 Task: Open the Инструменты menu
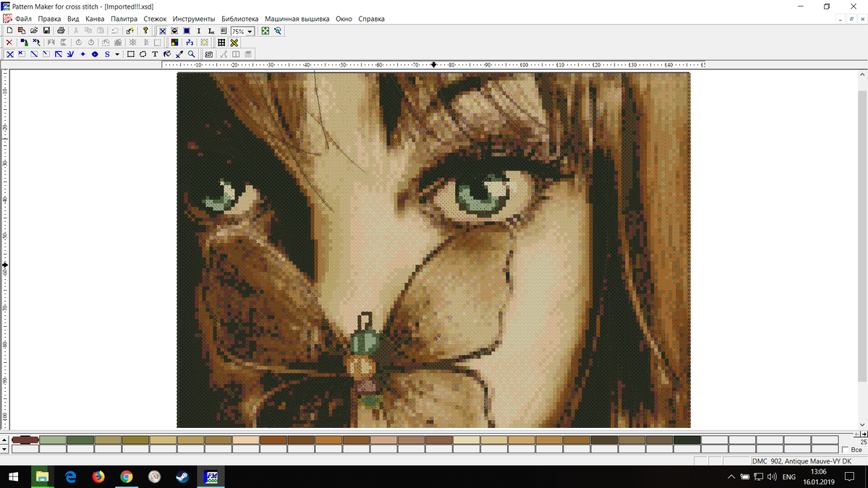coord(193,19)
